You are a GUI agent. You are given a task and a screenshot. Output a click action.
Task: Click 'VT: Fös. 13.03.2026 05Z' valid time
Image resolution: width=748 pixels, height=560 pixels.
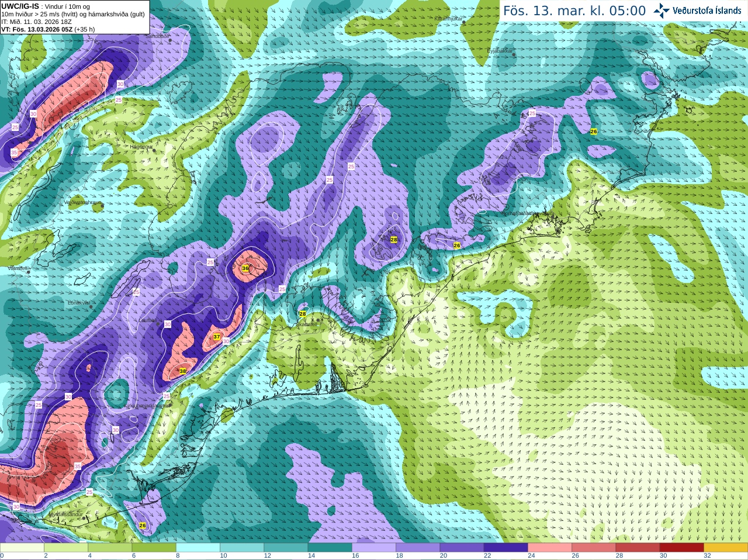click(x=37, y=29)
